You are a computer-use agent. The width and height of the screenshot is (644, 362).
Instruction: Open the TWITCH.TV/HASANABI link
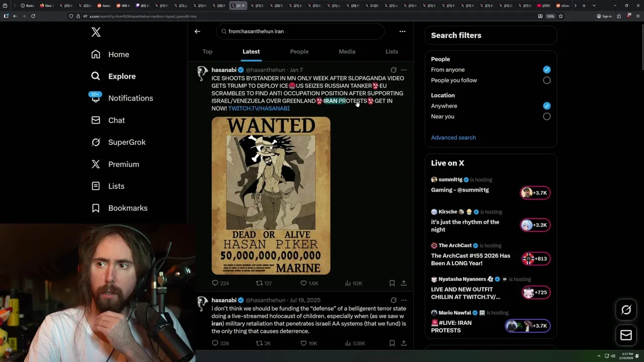tap(259, 109)
